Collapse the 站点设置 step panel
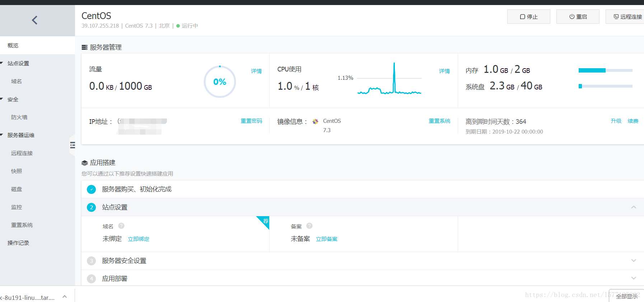Screen dimensions: 644x302 click(634, 207)
